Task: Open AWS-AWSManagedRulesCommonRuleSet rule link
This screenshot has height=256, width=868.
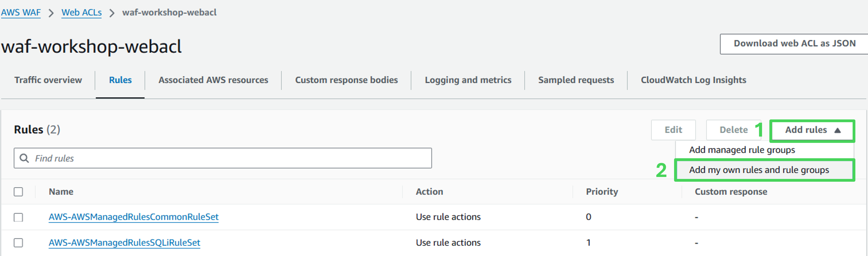Action: point(134,217)
